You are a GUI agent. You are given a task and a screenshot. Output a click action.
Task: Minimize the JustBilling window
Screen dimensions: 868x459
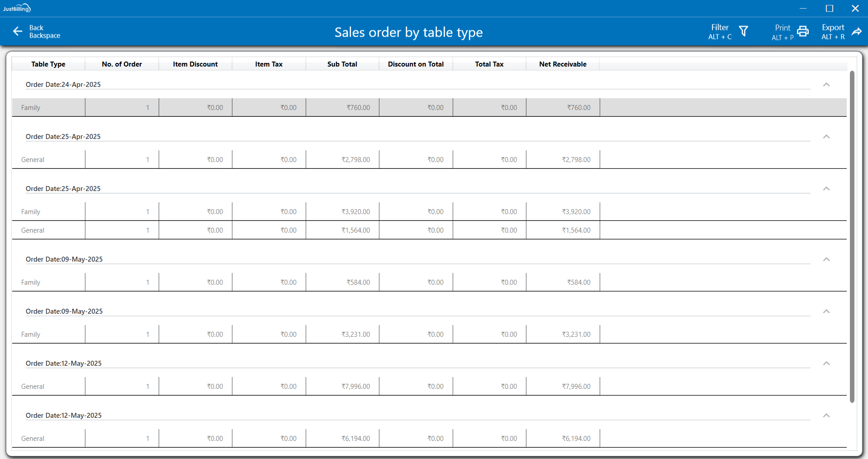click(x=803, y=8)
